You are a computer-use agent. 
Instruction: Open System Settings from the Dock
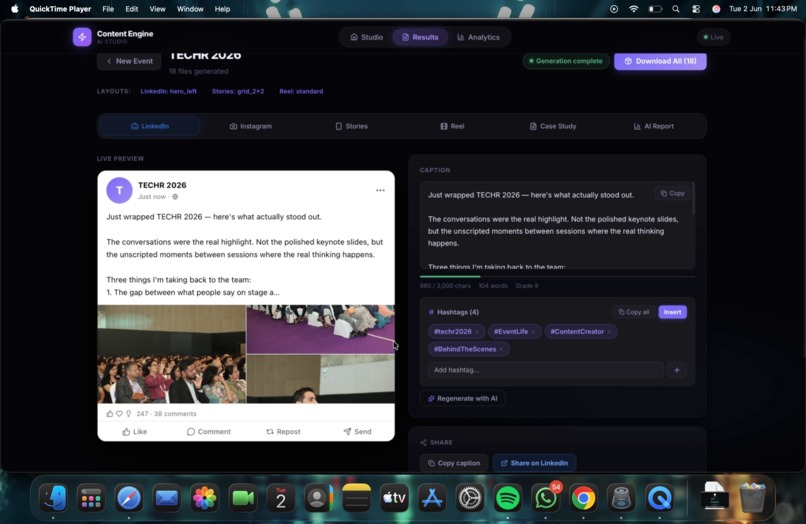click(x=470, y=498)
